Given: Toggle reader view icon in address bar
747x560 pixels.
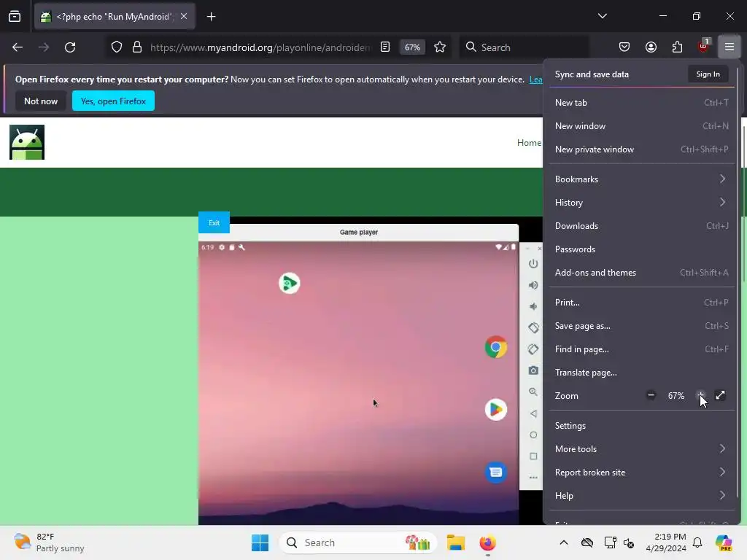Looking at the screenshot, I should (x=385, y=47).
